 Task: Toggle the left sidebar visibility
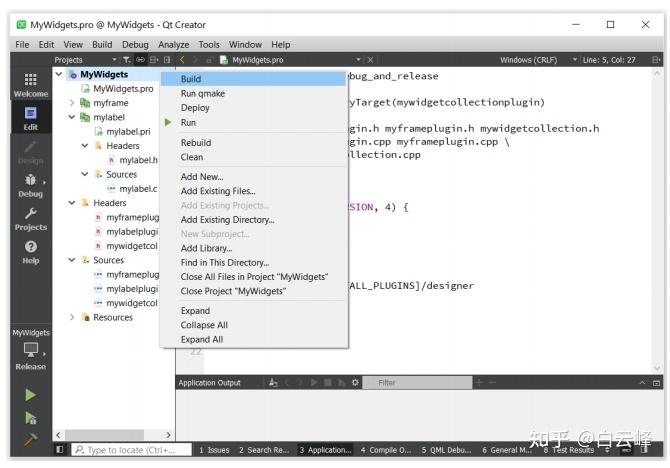(x=60, y=450)
